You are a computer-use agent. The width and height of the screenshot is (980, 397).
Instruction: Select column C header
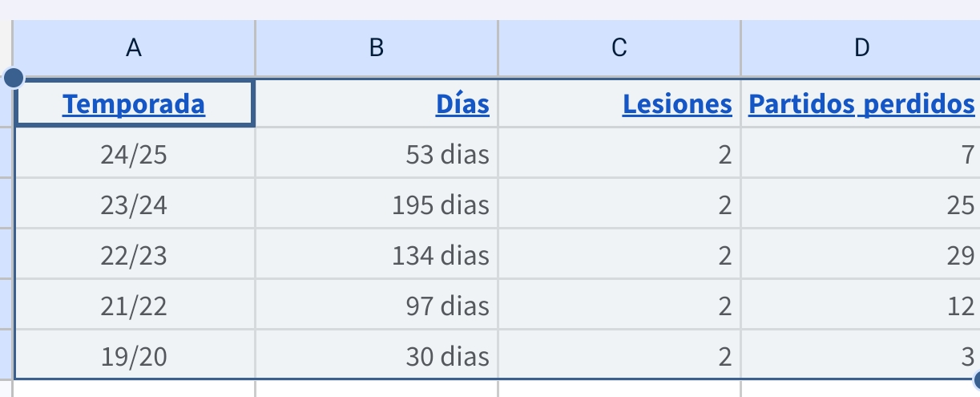pyautogui.click(x=619, y=48)
